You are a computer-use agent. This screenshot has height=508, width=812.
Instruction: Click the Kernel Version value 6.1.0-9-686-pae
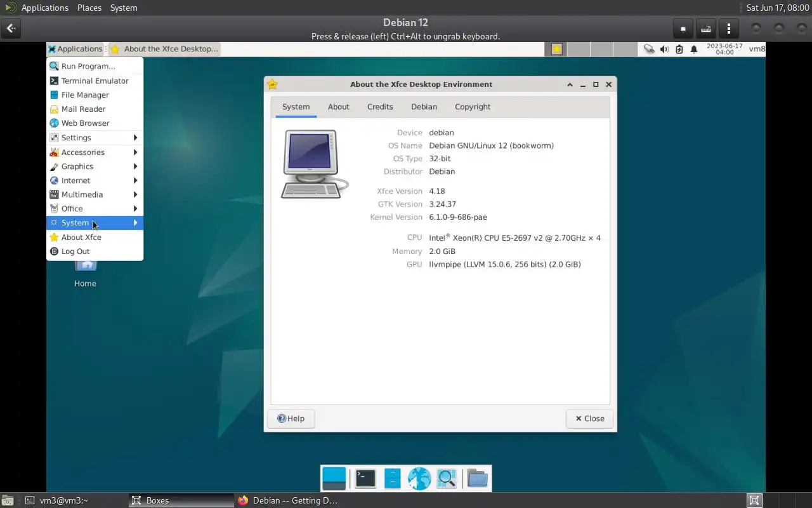[458, 217]
